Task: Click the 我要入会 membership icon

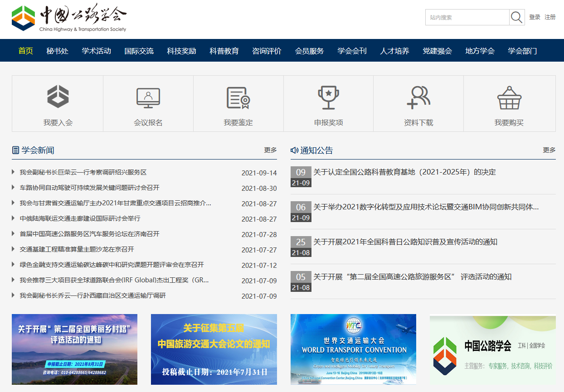Action: pyautogui.click(x=58, y=97)
